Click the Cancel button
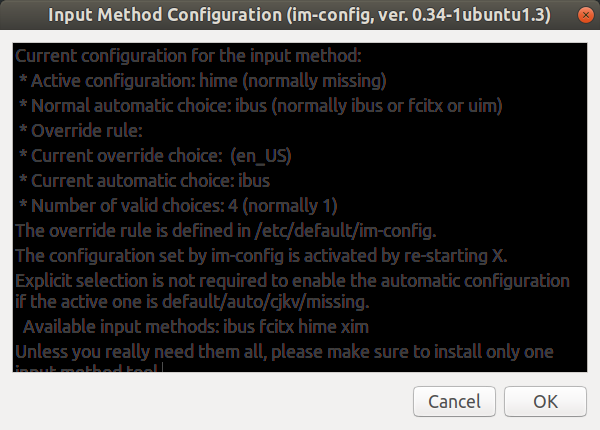The image size is (600, 430). [454, 401]
